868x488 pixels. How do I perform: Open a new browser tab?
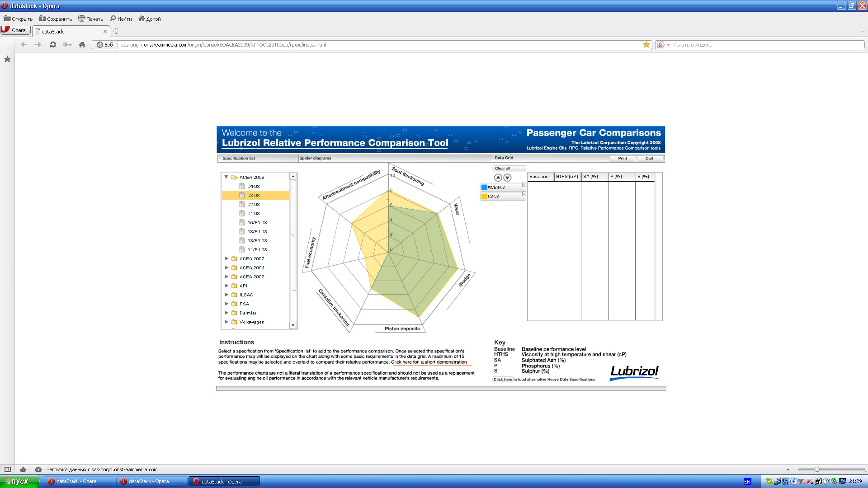(116, 31)
